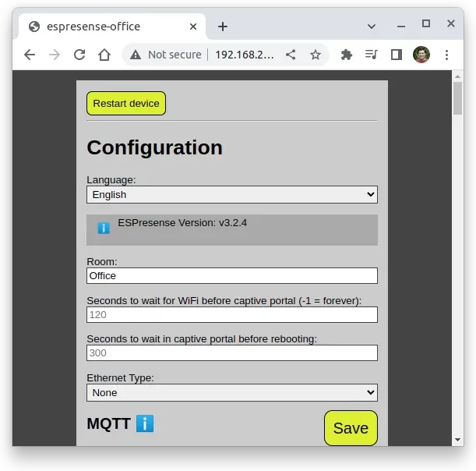Share this page via share icon
Screen dimensions: 476x471
291,55
